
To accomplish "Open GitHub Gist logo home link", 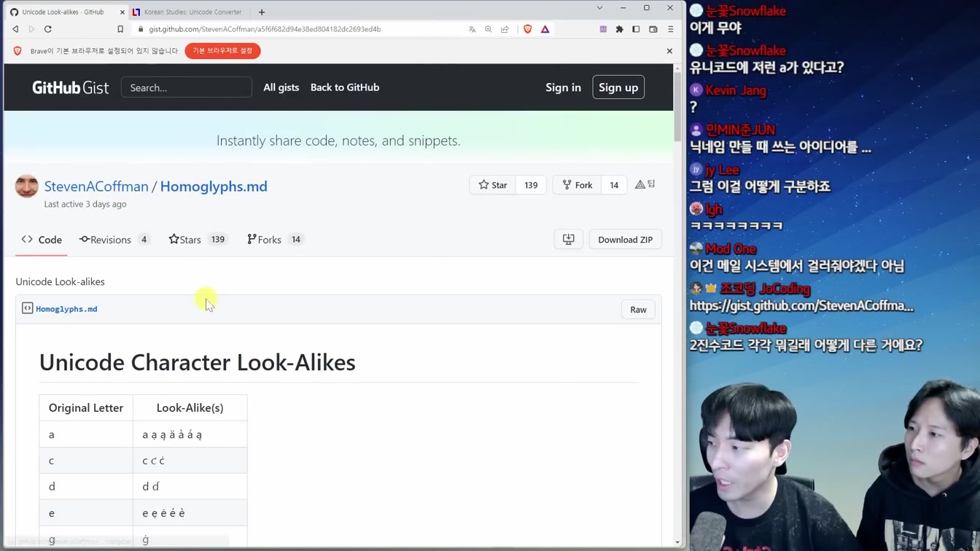I will point(70,87).
